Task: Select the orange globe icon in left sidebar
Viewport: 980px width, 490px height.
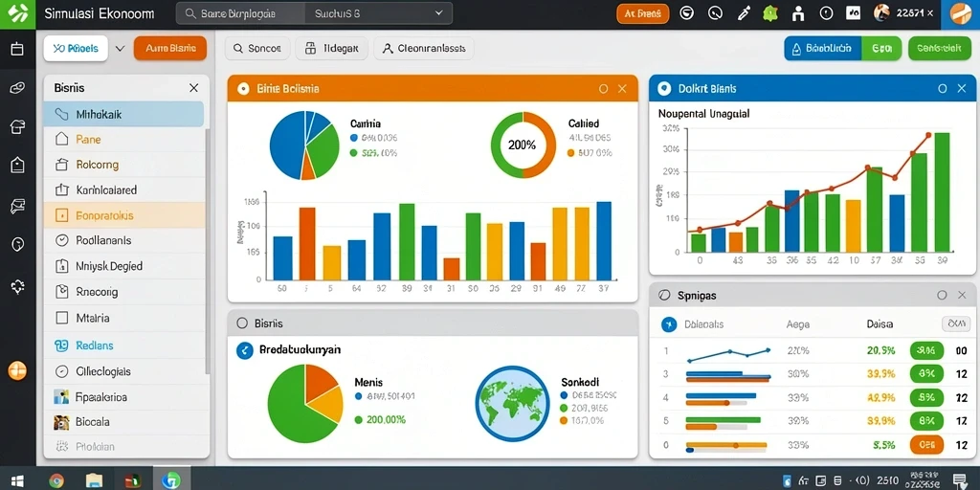Action: [x=17, y=370]
